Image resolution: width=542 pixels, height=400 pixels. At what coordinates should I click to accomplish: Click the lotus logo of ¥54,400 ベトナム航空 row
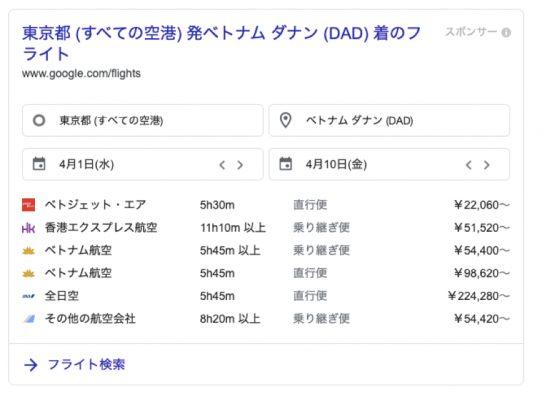28,251
